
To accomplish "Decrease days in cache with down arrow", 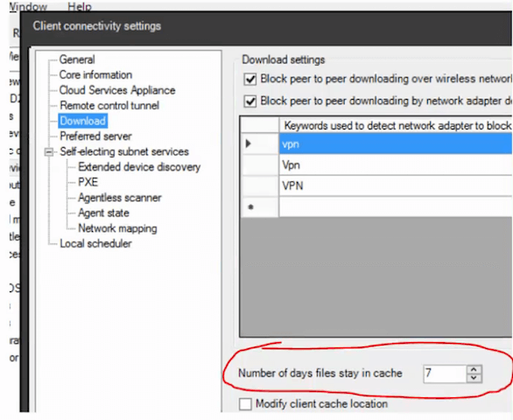I will [474, 378].
